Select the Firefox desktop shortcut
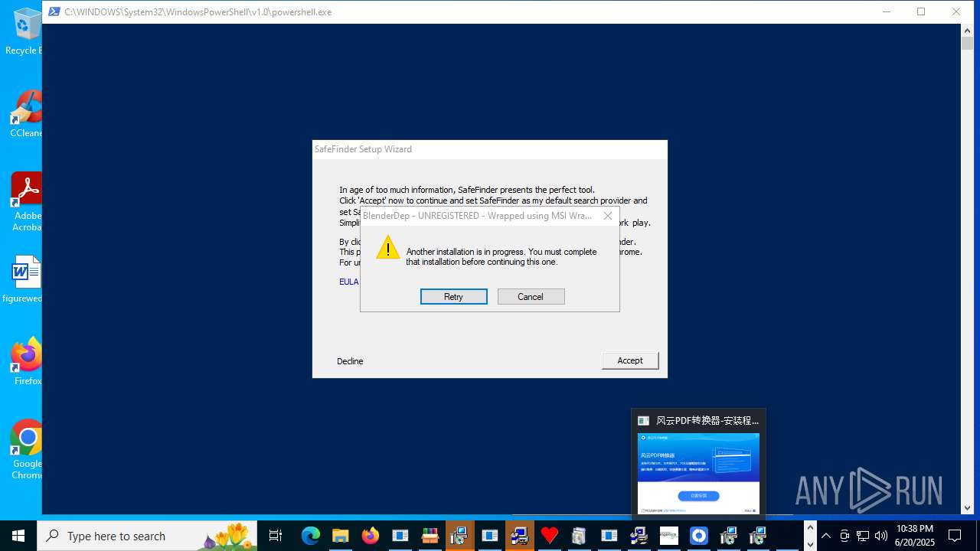 coord(27,362)
